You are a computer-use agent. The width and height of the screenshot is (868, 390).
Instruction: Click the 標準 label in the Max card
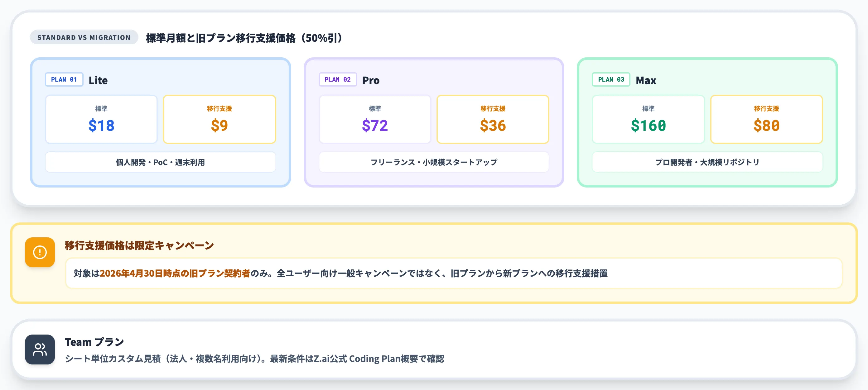[648, 108]
